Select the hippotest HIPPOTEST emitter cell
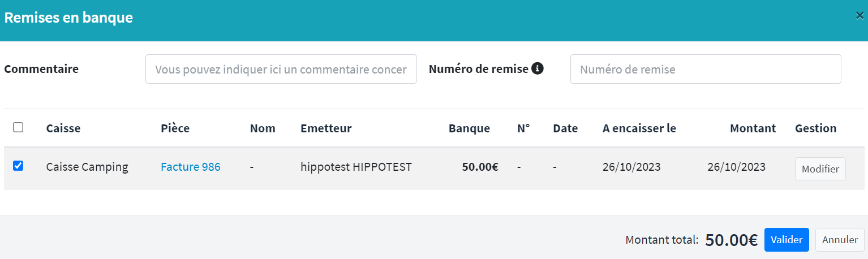868x259 pixels. [356, 167]
